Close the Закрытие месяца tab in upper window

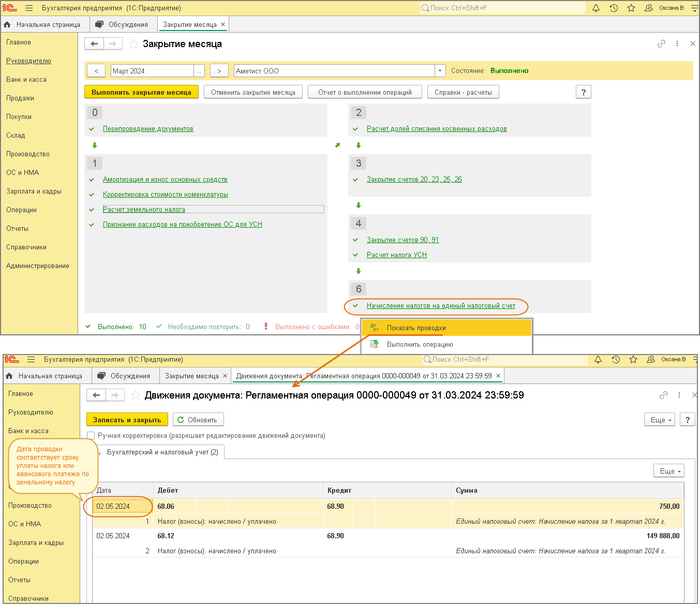click(x=223, y=24)
